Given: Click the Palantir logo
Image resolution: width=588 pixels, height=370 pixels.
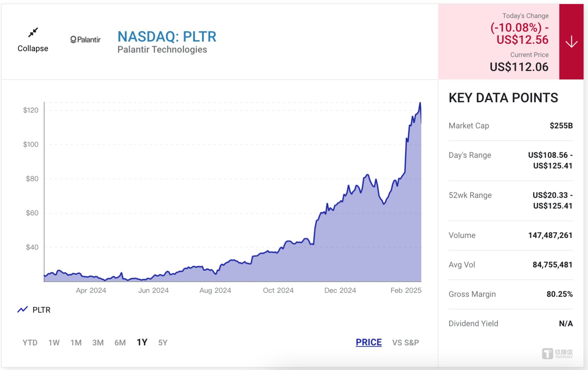Looking at the screenshot, I should (x=85, y=40).
